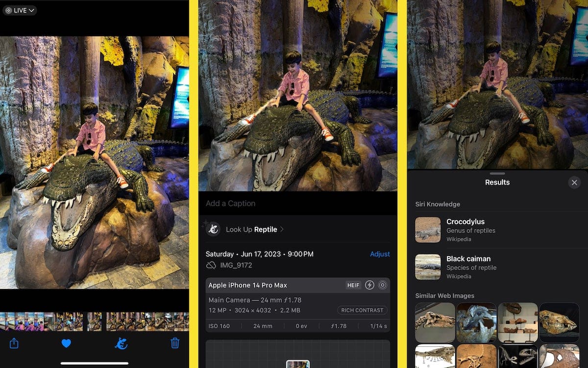Viewport: 588px width, 368px height.
Task: Tap the trash Delete icon
Action: [x=175, y=343]
